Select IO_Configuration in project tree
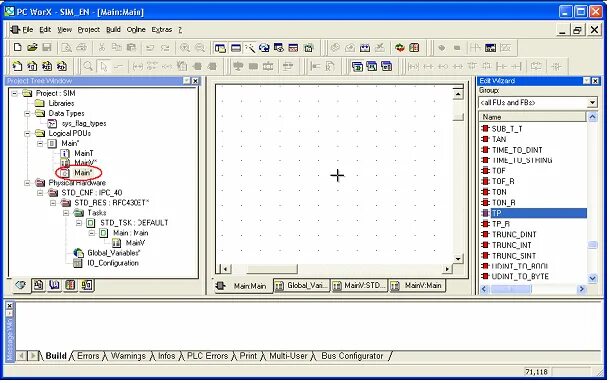This screenshot has width=610, height=383. click(113, 263)
